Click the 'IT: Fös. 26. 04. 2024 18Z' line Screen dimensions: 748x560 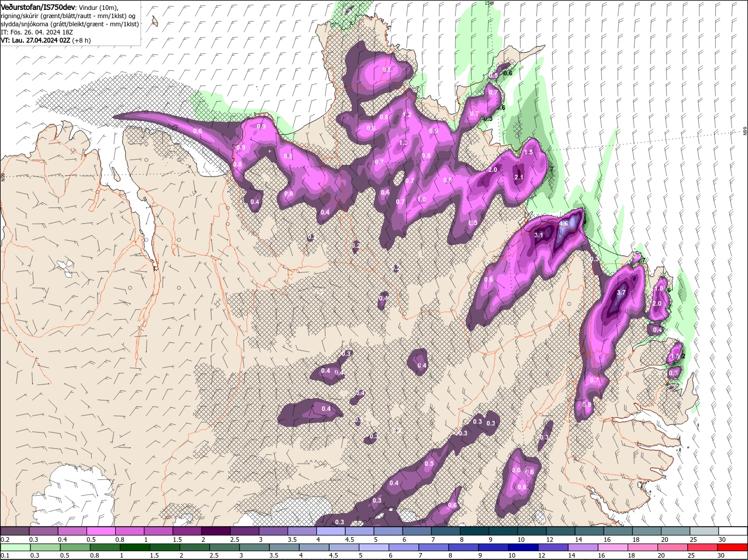coord(37,32)
